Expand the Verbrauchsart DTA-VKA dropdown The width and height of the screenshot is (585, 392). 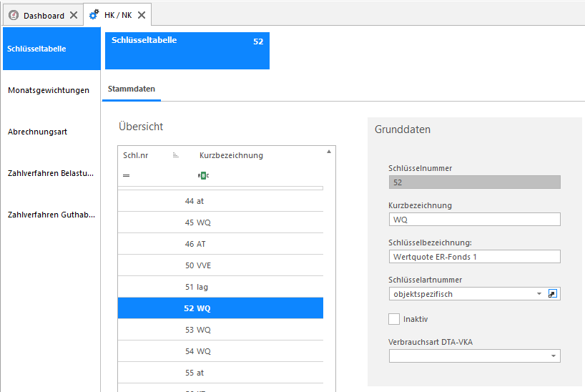point(554,356)
